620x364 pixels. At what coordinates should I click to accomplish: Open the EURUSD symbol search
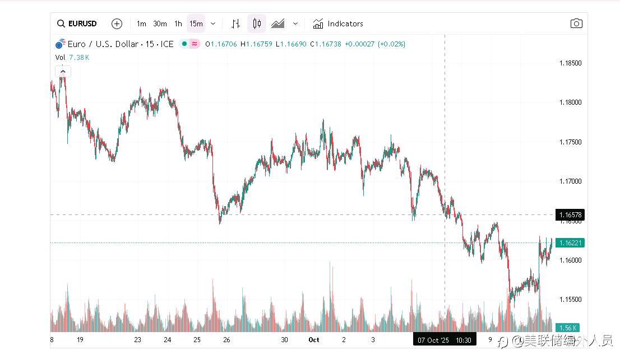pos(77,24)
